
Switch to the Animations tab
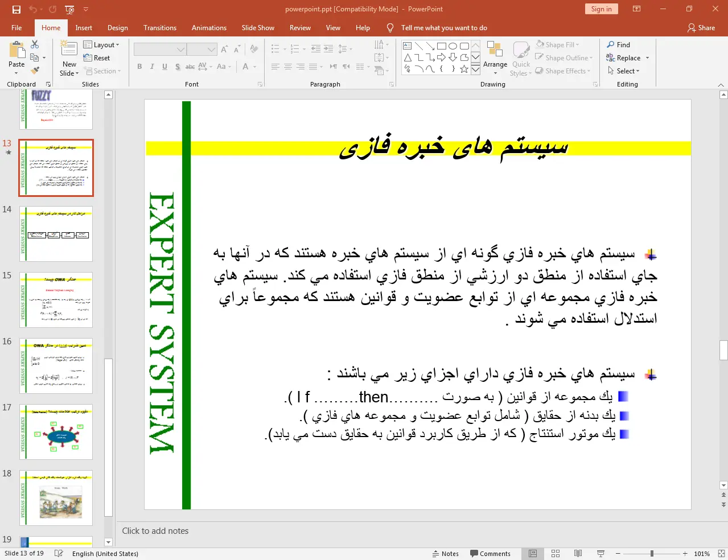pos(209,28)
